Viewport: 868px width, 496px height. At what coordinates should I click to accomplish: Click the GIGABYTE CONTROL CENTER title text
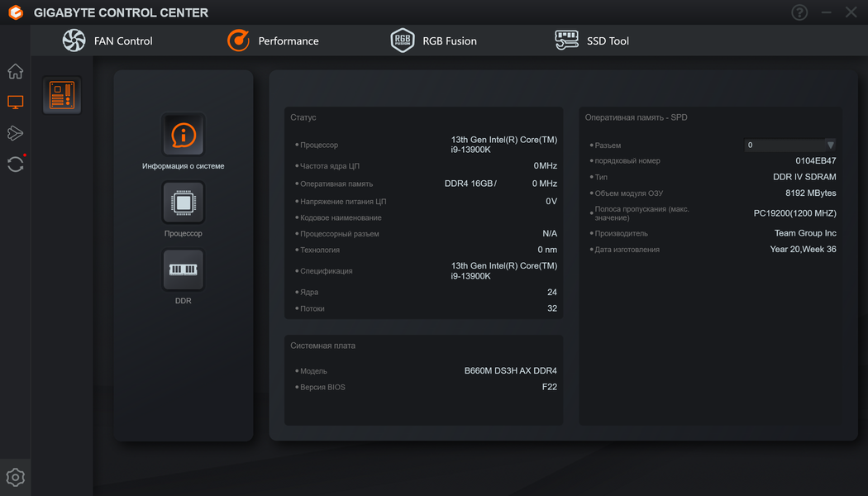point(122,12)
